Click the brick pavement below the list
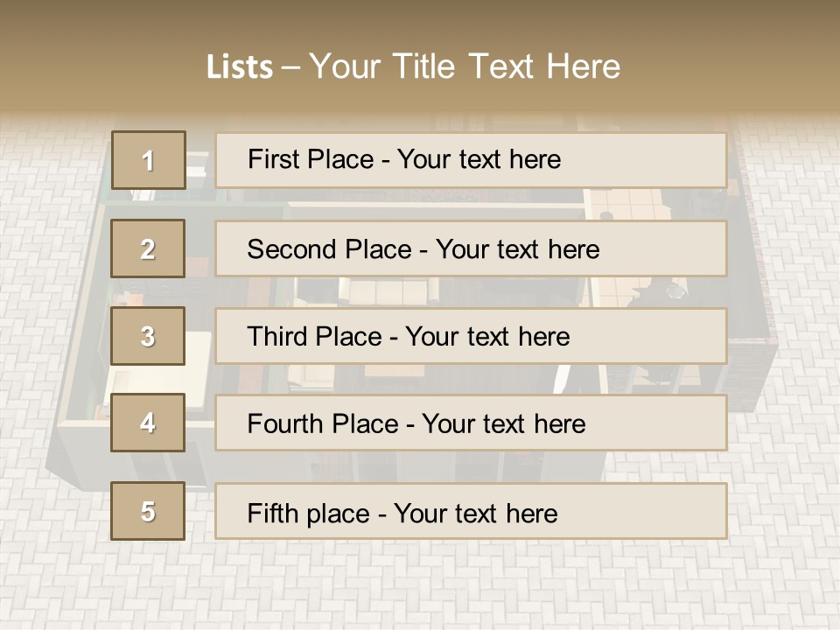Viewport: 840px width, 630px height. [420, 586]
